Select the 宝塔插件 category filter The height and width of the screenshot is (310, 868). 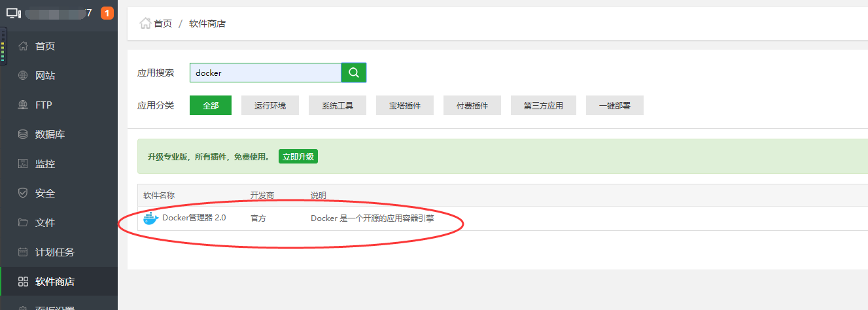coord(405,105)
